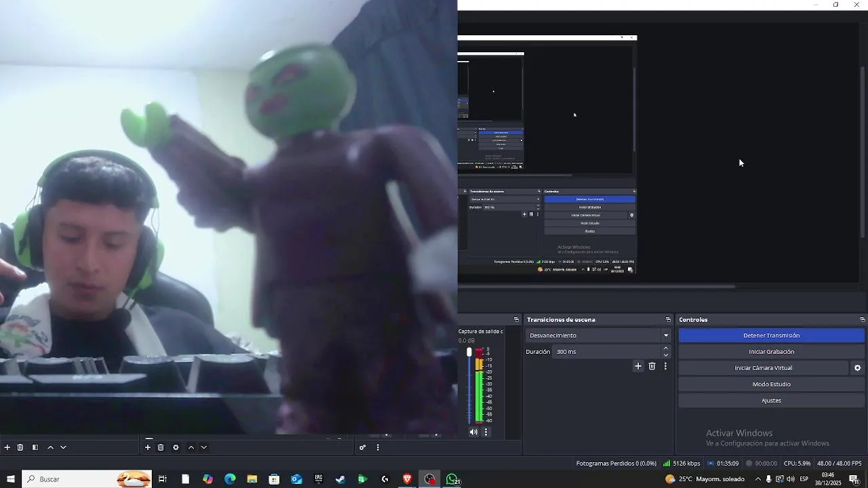Add a new scene with the plus icon
The height and width of the screenshot is (488, 868).
pos(7,447)
